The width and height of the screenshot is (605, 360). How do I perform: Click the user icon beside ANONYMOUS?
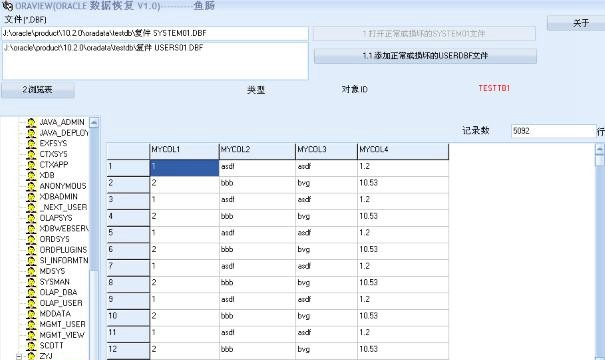[31, 186]
